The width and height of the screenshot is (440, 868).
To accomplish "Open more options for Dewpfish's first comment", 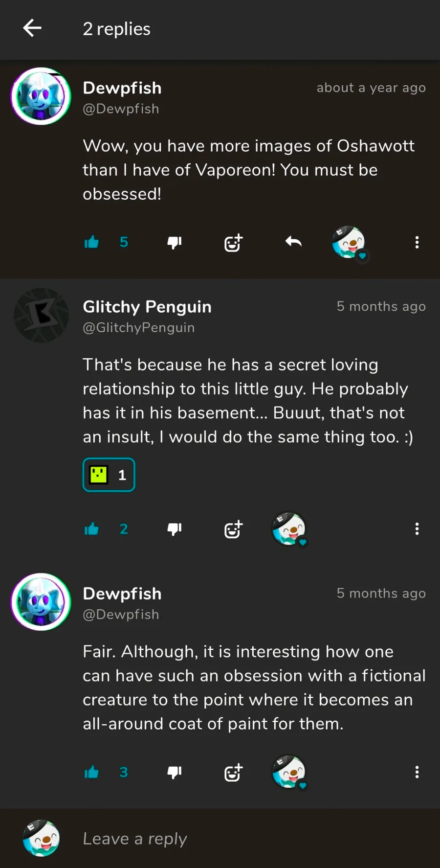I will tap(417, 242).
